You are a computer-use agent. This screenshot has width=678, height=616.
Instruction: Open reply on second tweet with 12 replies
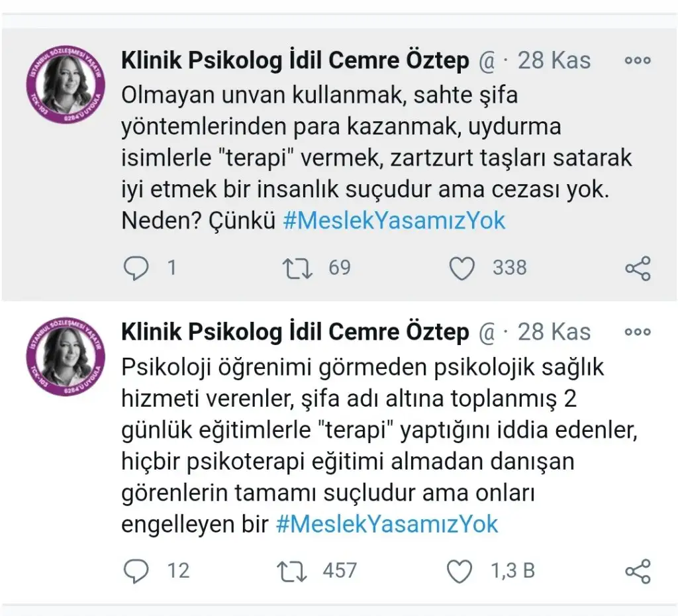(137, 571)
